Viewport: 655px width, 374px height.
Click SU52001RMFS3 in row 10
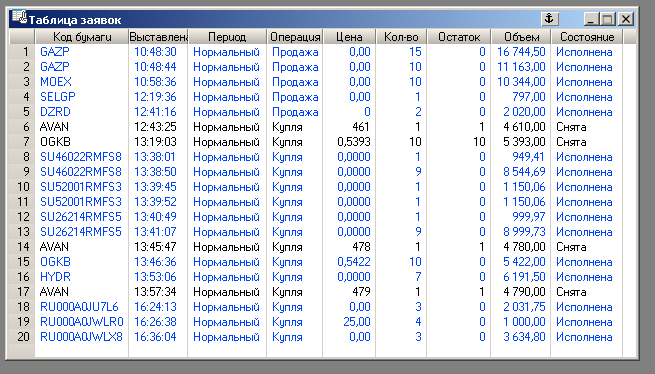point(82,187)
